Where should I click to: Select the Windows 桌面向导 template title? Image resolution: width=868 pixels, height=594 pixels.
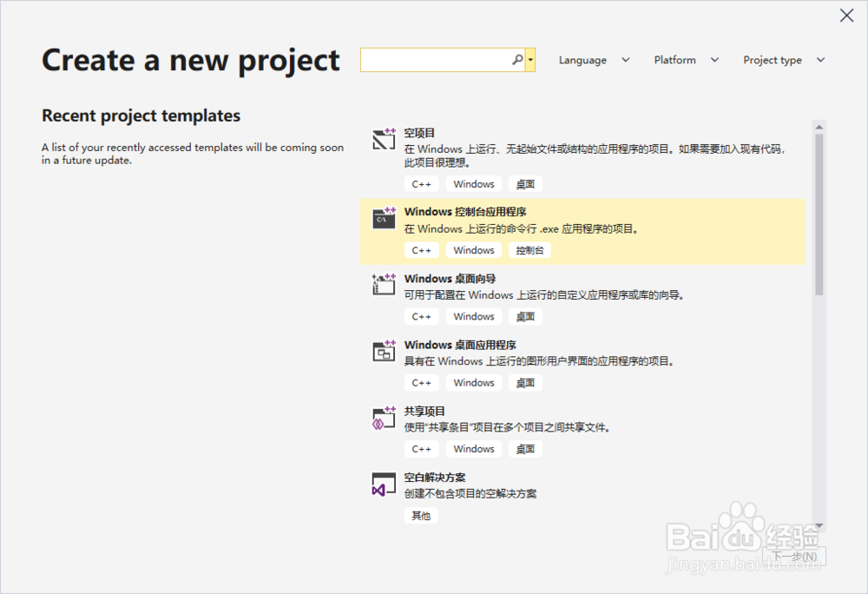[x=450, y=279]
